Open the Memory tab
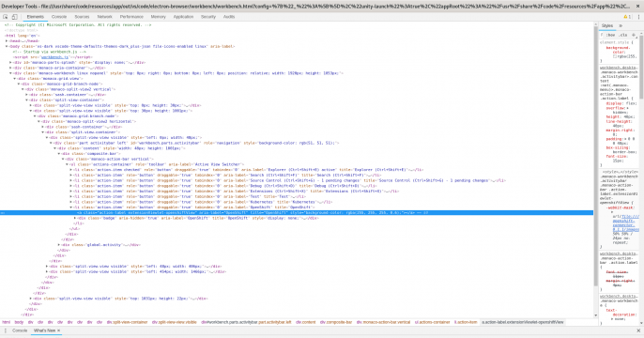The height and width of the screenshot is (338, 644). (x=158, y=17)
